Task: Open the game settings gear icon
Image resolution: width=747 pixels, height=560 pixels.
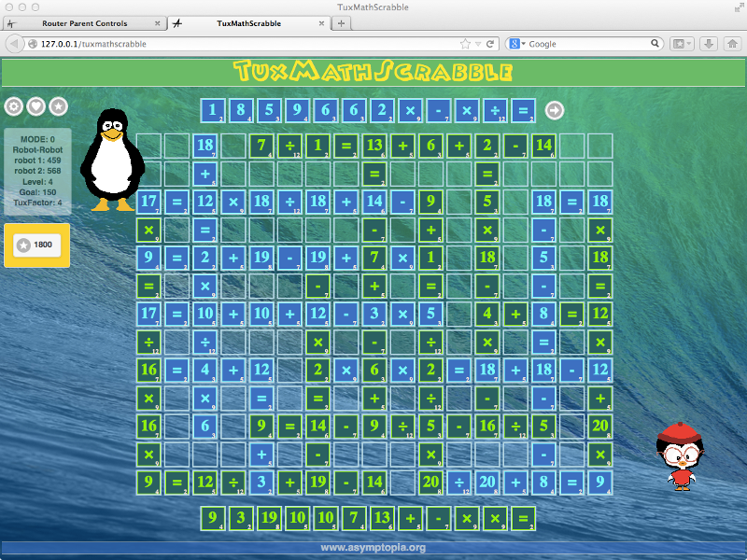Action: click(13, 106)
